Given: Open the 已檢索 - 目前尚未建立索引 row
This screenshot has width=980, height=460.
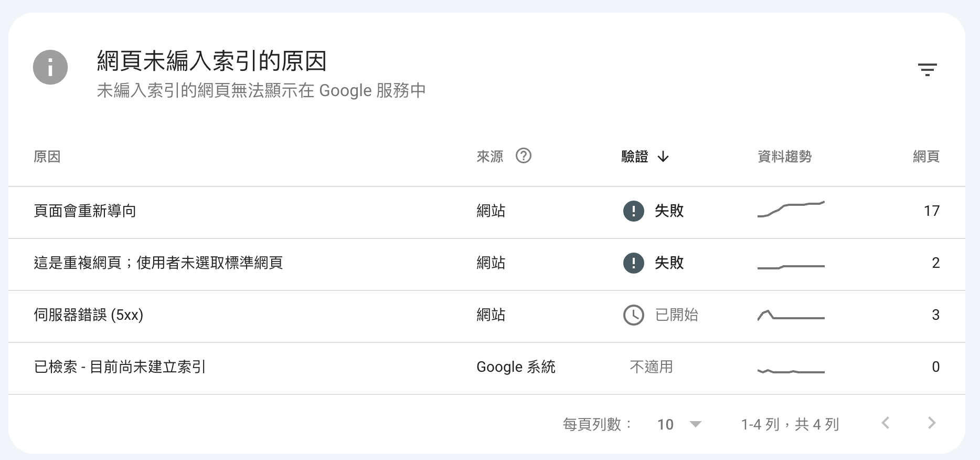Looking at the screenshot, I should [120, 367].
